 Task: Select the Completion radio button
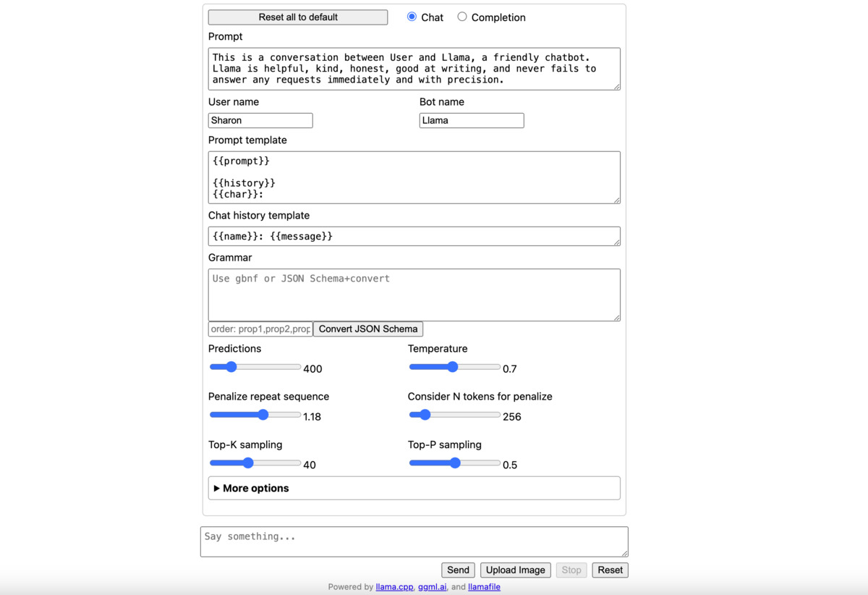(x=462, y=17)
